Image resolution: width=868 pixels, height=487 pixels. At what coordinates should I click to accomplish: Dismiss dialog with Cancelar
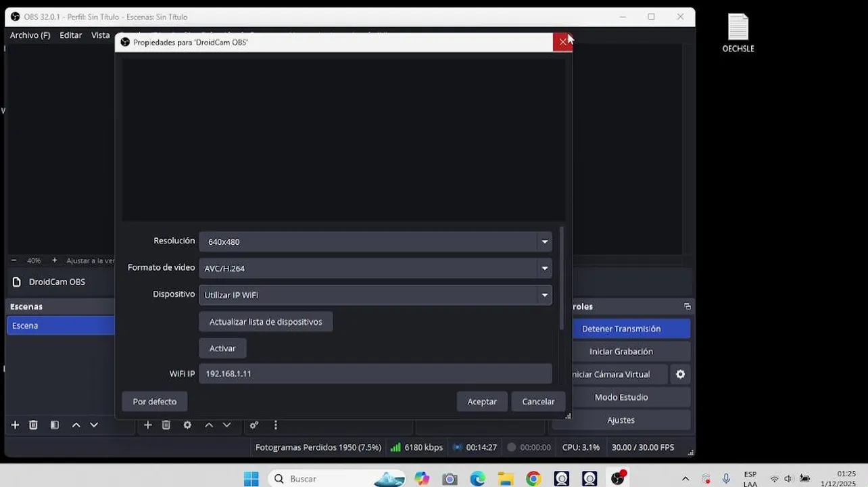point(538,401)
